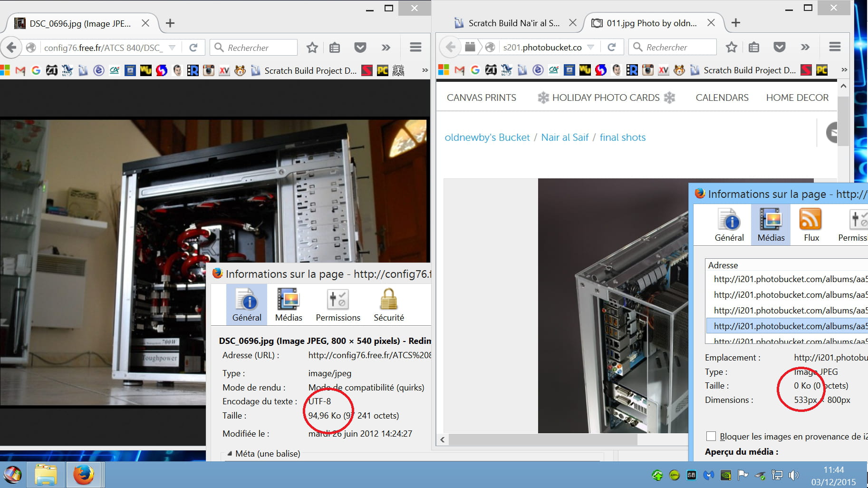Reload the config76.free.fr page
This screenshot has height=488, width=868.
(x=193, y=48)
